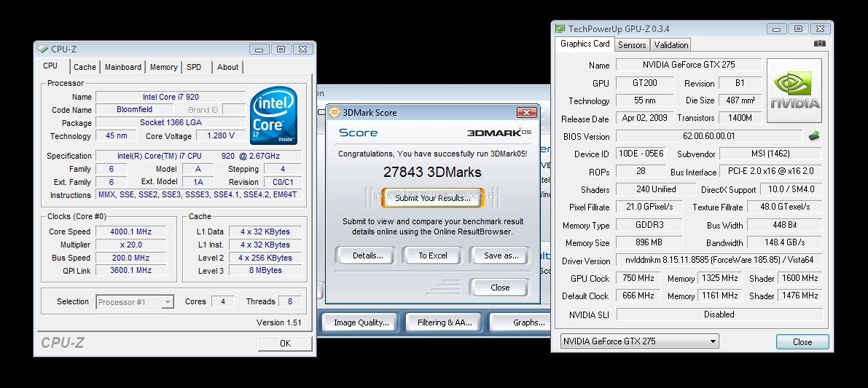The height and width of the screenshot is (388, 868).
Task: Click the GPU-Z title bar app icon
Action: [x=560, y=28]
